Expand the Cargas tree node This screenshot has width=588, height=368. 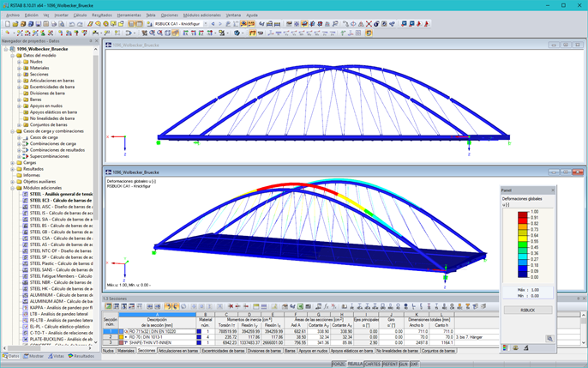12,163
